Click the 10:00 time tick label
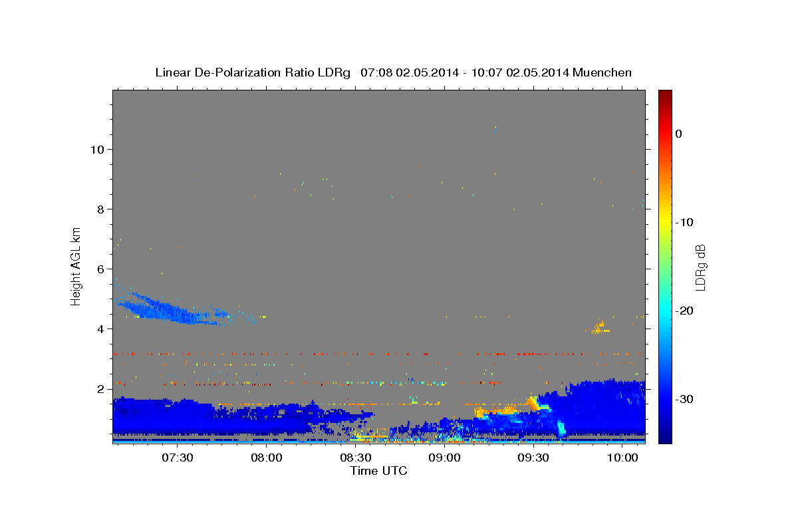Screen dimensions: 798x532 click(622, 458)
